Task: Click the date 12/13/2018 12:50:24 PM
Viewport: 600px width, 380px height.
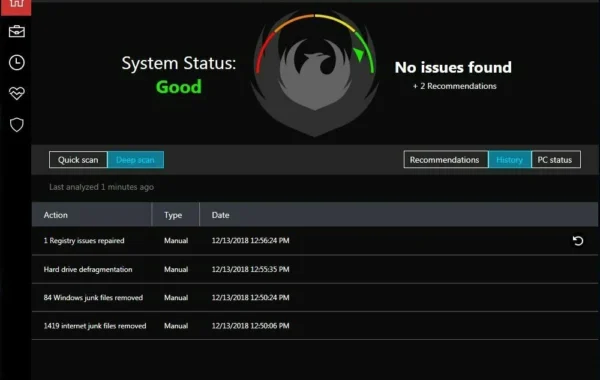Action: 250,298
